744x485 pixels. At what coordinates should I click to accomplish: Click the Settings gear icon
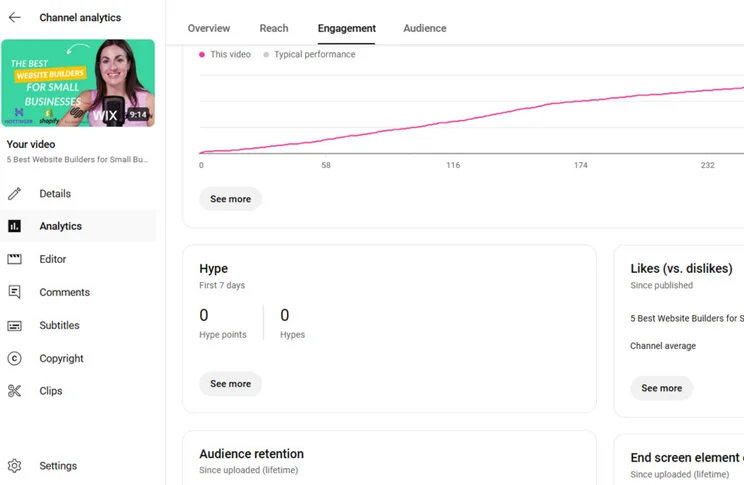[14, 466]
